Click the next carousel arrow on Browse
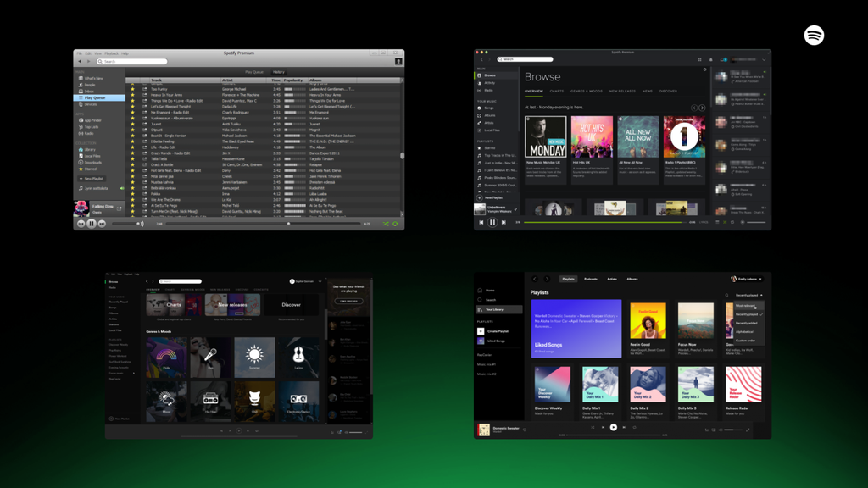868x488 pixels. (702, 108)
